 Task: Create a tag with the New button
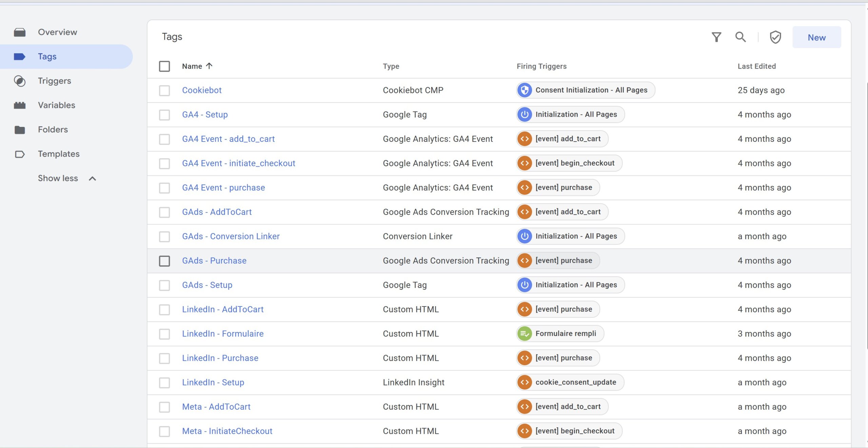(816, 37)
